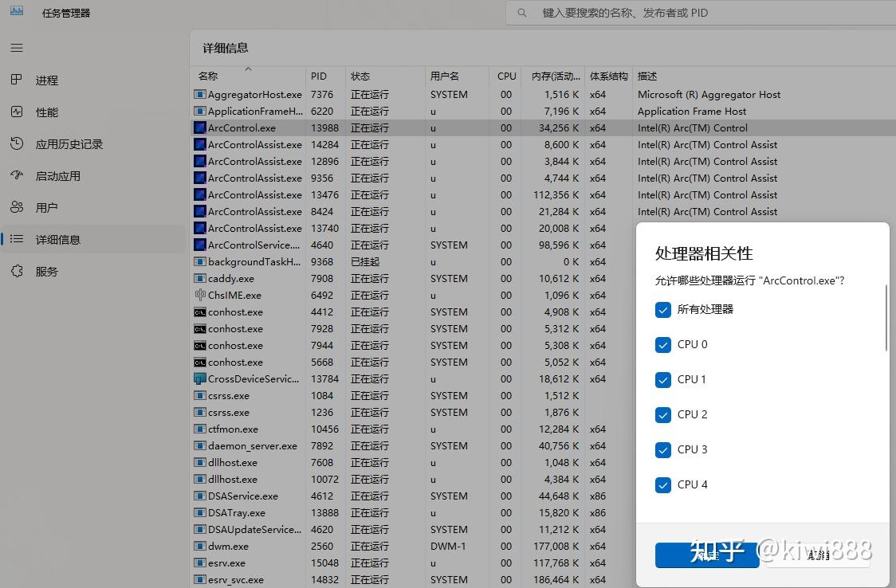Viewport: 896px width, 588px height.
Task: Click the dwm.exe process icon
Action: (x=200, y=547)
